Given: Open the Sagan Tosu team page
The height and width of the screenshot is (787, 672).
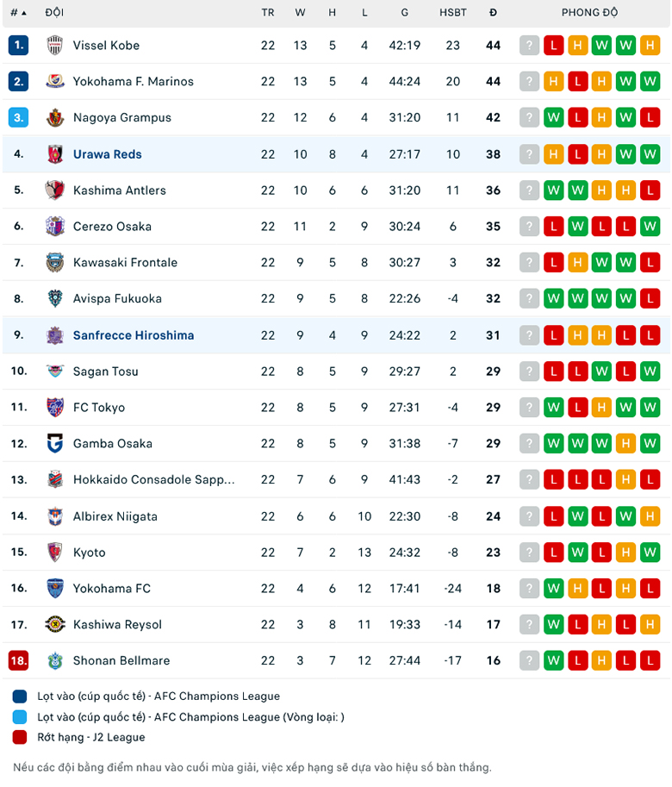Looking at the screenshot, I should 106,371.
